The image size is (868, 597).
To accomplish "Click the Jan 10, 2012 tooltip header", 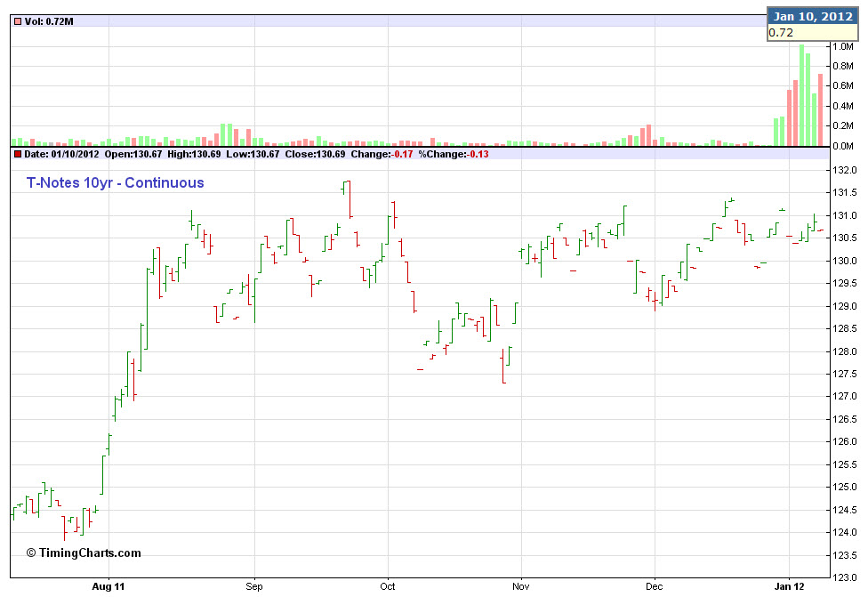I will pyautogui.click(x=812, y=16).
